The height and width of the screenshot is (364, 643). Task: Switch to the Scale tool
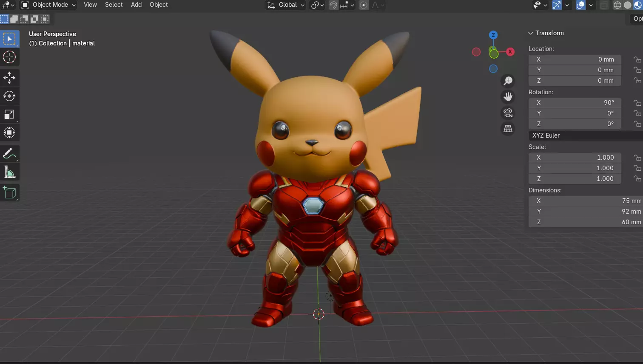[9, 114]
